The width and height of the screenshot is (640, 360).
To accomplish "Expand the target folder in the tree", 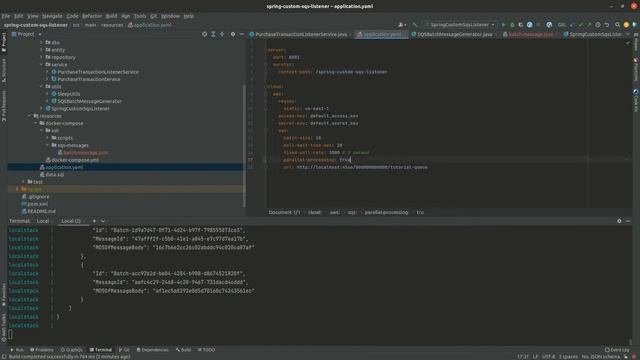I will [x=17, y=189].
